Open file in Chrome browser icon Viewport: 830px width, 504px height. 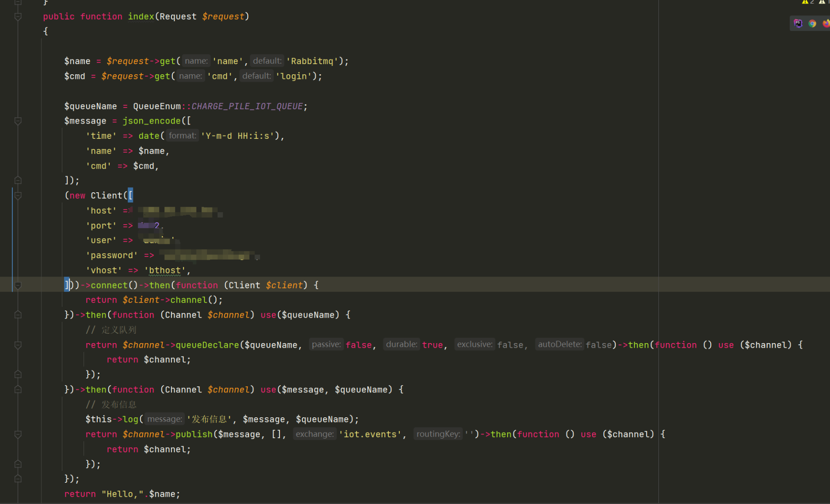point(812,23)
